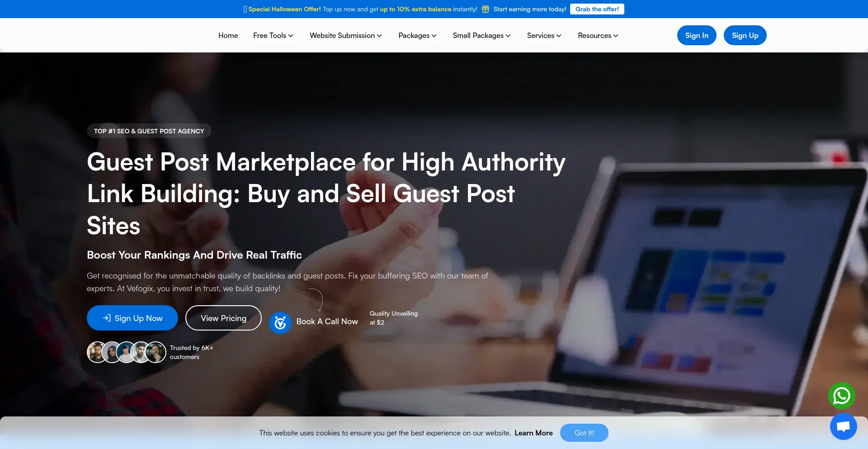Expand the Free Tools dropdown
Screen dimensions: 868x449
[x=273, y=35]
